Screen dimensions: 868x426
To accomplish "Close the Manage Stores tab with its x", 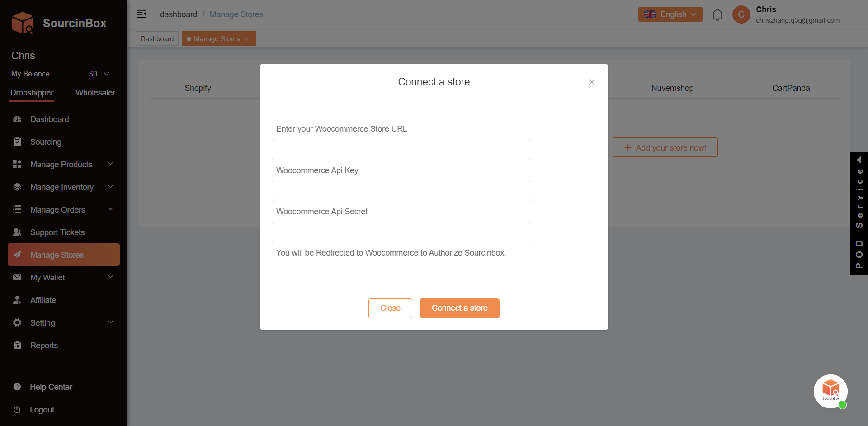I will pos(247,39).
